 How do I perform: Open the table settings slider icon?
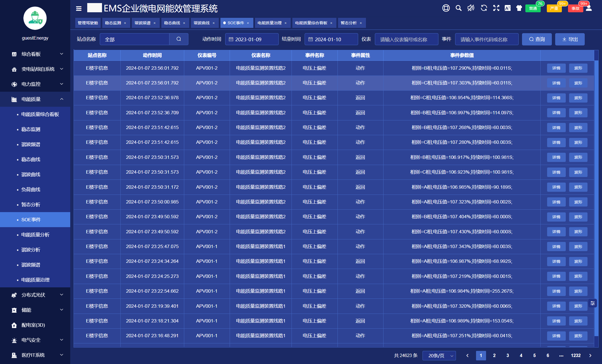click(593, 303)
